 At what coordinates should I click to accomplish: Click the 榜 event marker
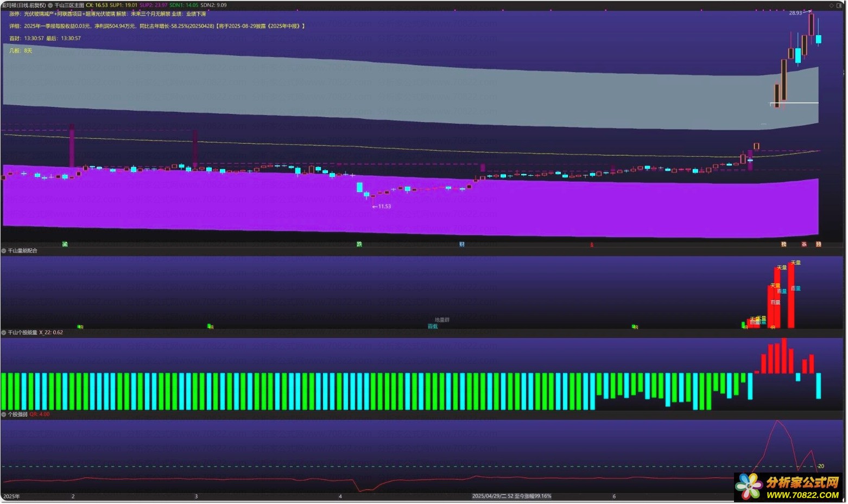click(784, 245)
